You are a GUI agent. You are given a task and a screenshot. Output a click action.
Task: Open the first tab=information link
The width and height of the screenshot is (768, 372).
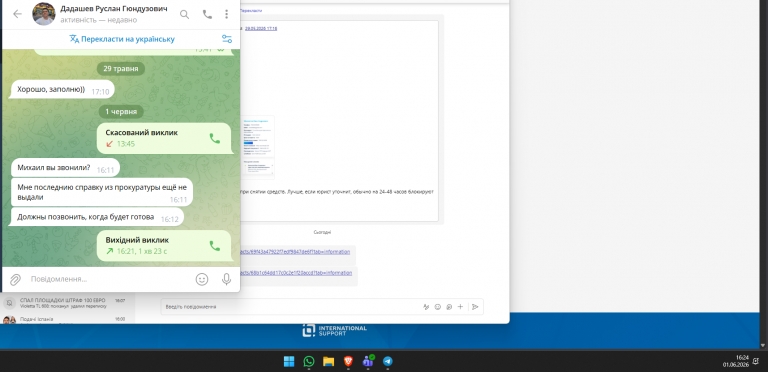(295, 252)
